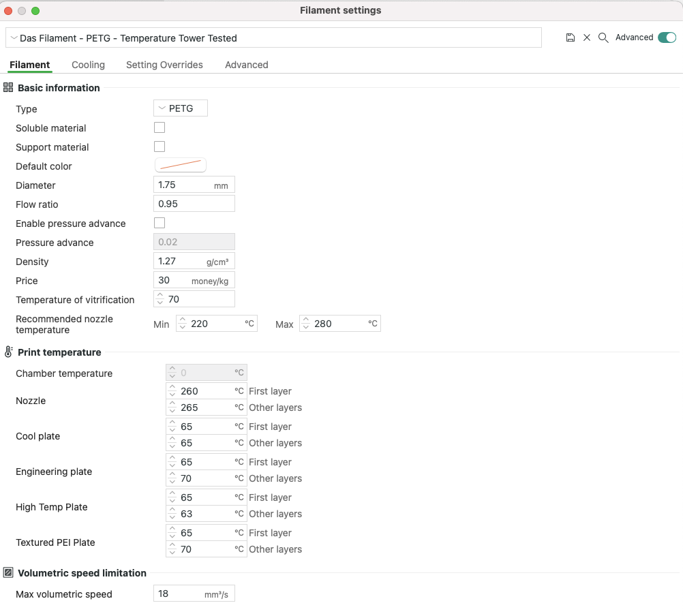683x616 pixels.
Task: Click the Print temperature thermometer icon
Action: pyautogui.click(x=8, y=352)
